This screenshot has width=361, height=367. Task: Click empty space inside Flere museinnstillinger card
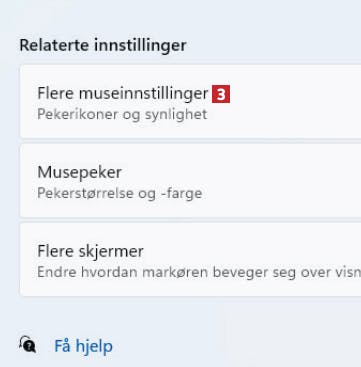tap(293, 101)
